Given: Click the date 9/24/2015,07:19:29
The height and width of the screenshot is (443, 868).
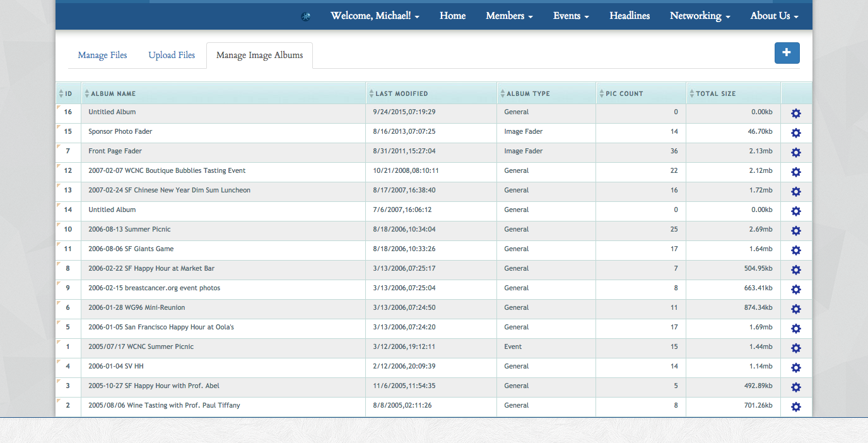Looking at the screenshot, I should [x=404, y=112].
